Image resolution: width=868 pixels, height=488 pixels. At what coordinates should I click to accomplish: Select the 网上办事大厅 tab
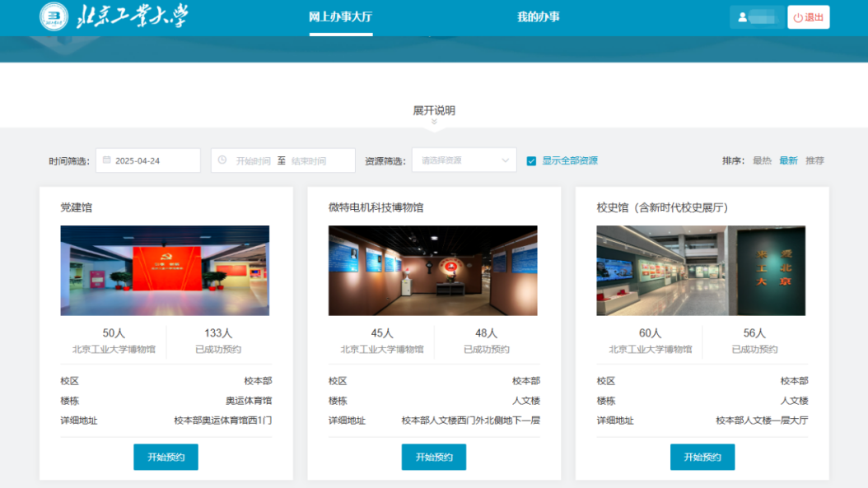pos(341,17)
